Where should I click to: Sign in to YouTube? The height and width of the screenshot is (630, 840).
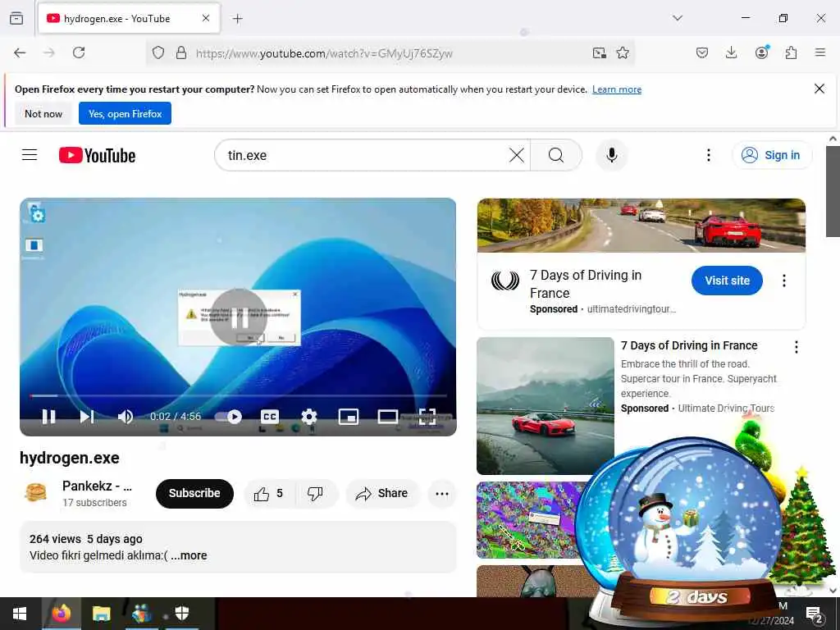coord(771,155)
